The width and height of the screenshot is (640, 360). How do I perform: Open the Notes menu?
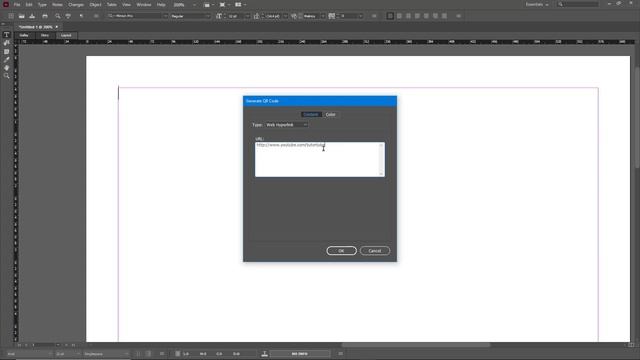tap(57, 4)
